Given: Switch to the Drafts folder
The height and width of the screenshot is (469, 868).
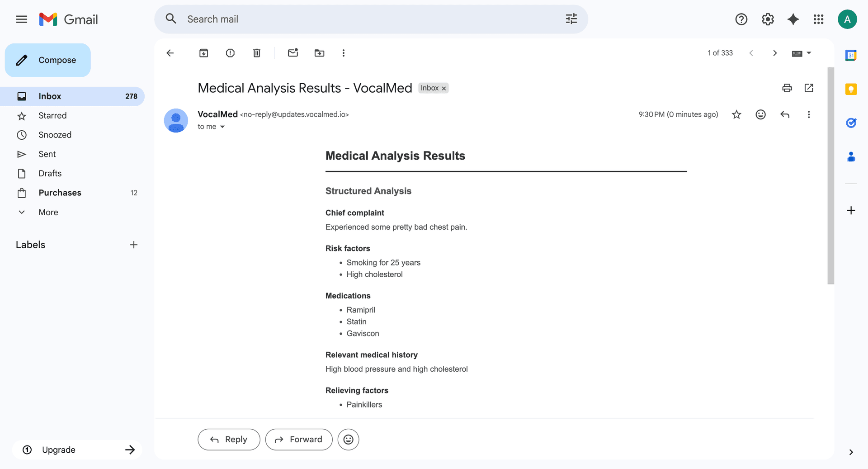Looking at the screenshot, I should tap(50, 173).
